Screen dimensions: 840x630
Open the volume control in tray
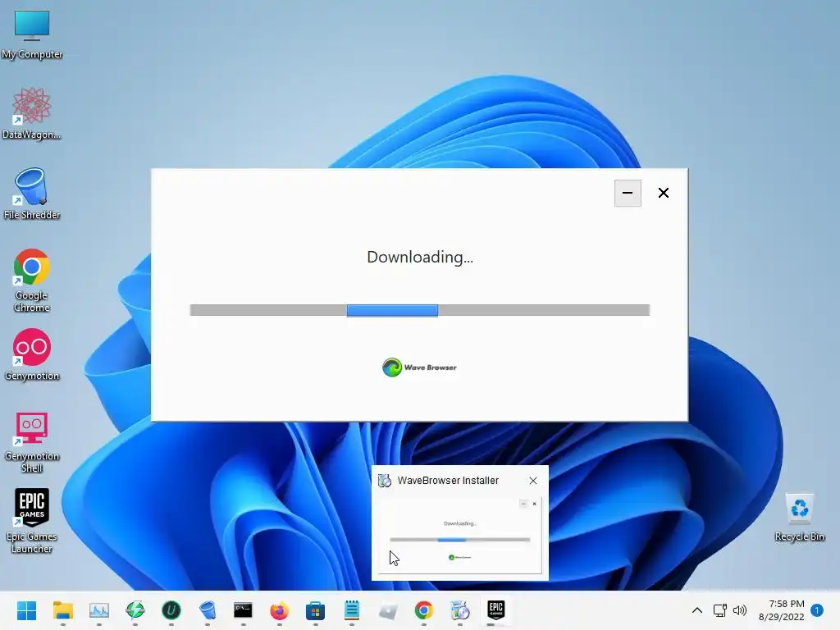(x=740, y=610)
